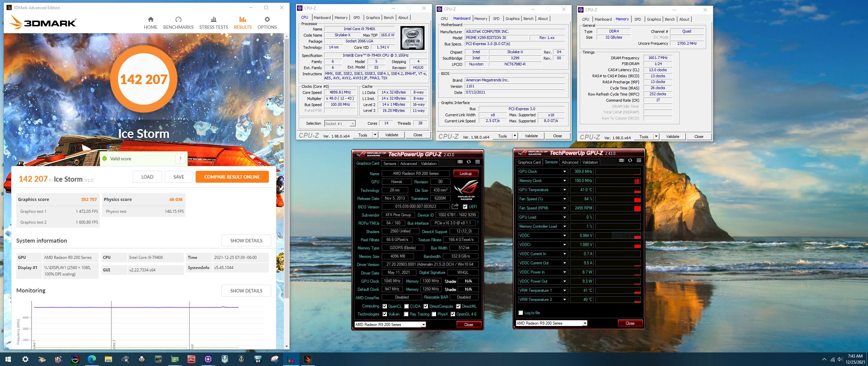The height and width of the screenshot is (366, 868).
Task: Open Stress Tests in the 3DMark navigation
Action: pyautogui.click(x=214, y=23)
